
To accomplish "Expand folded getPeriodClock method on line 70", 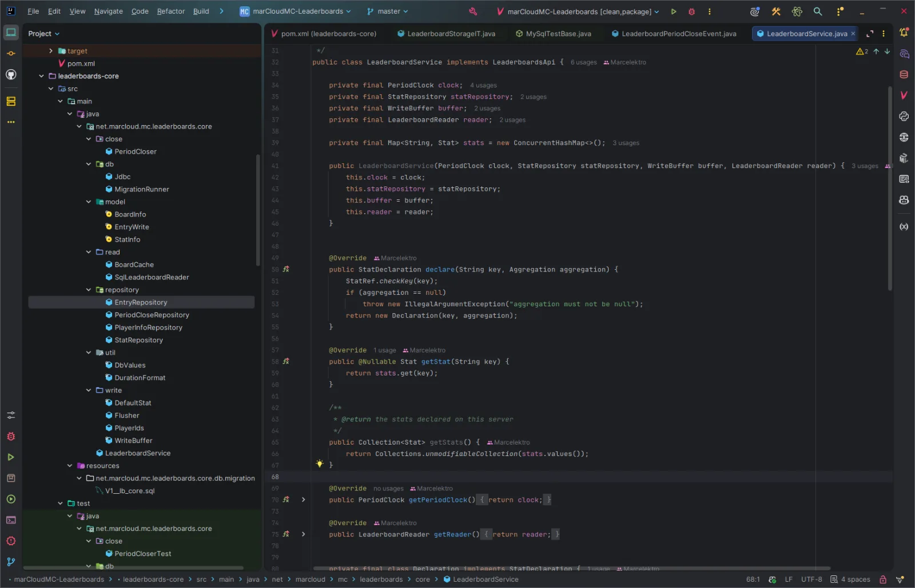I will tap(303, 500).
